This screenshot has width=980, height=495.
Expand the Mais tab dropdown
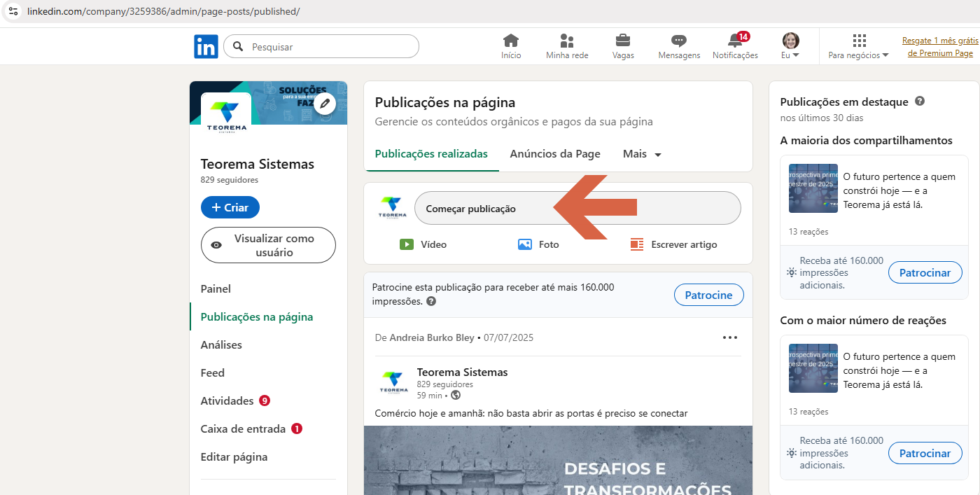pos(642,154)
